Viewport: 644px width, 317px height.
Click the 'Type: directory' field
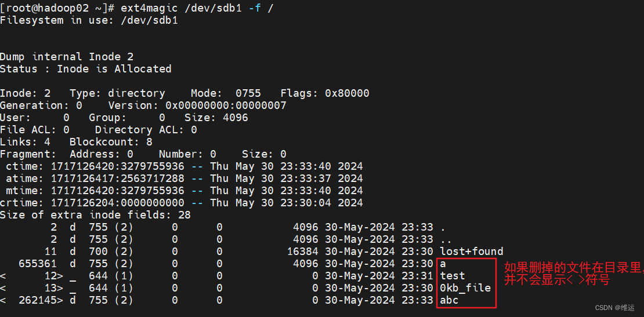tap(117, 93)
